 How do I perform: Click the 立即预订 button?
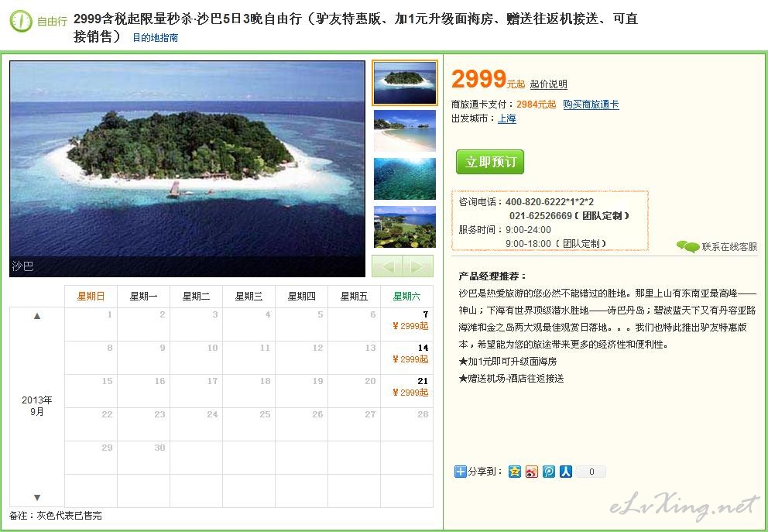click(490, 162)
